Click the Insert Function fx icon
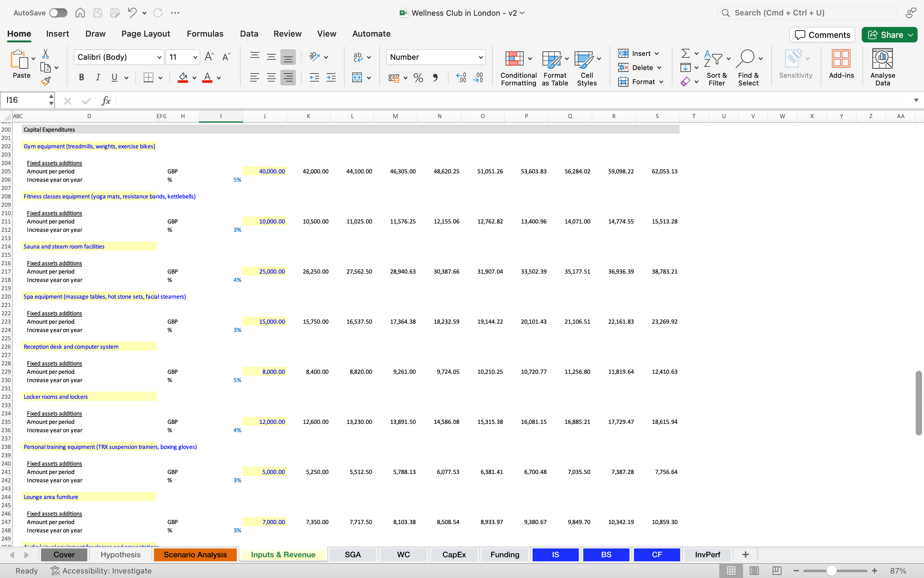 tap(106, 101)
